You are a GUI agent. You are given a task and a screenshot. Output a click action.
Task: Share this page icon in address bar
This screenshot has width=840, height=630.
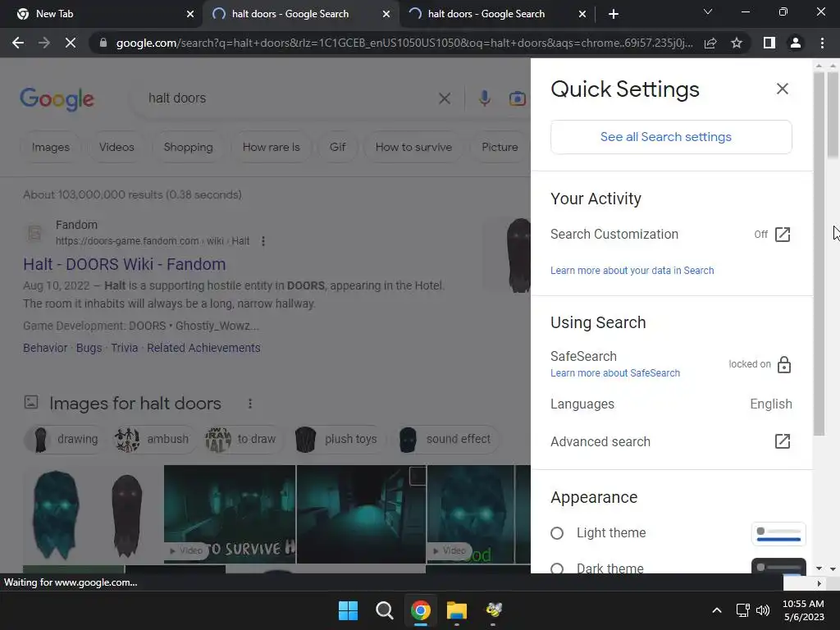pyautogui.click(x=710, y=43)
